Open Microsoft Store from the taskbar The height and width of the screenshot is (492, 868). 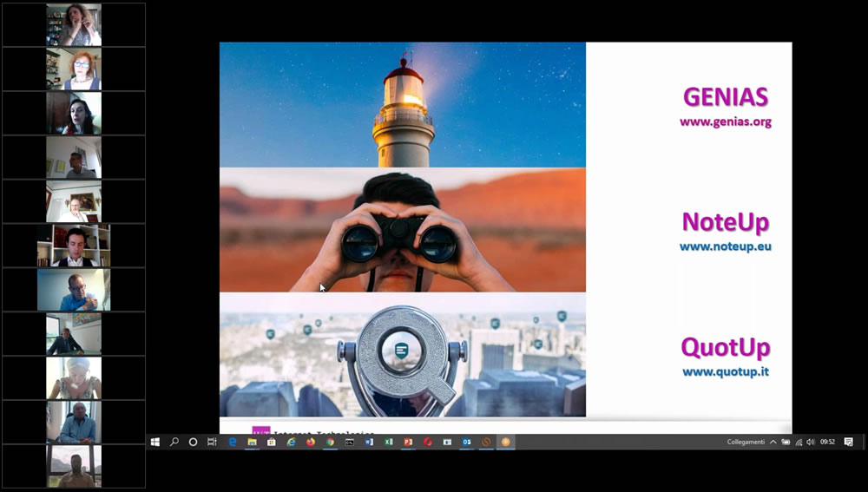[x=271, y=442]
